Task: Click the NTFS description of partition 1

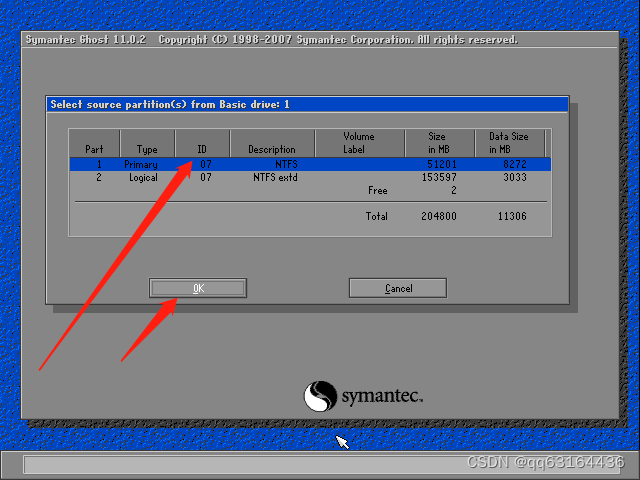Action: coord(286,164)
